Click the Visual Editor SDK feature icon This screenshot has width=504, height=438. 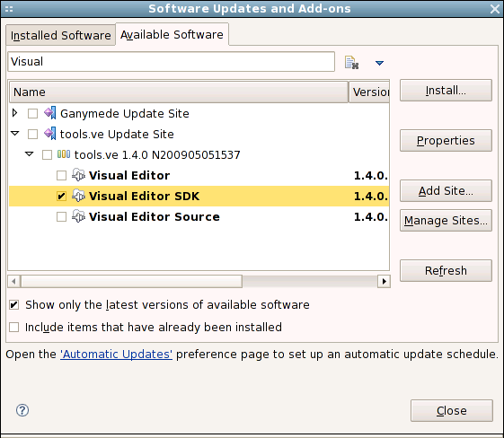click(x=78, y=196)
